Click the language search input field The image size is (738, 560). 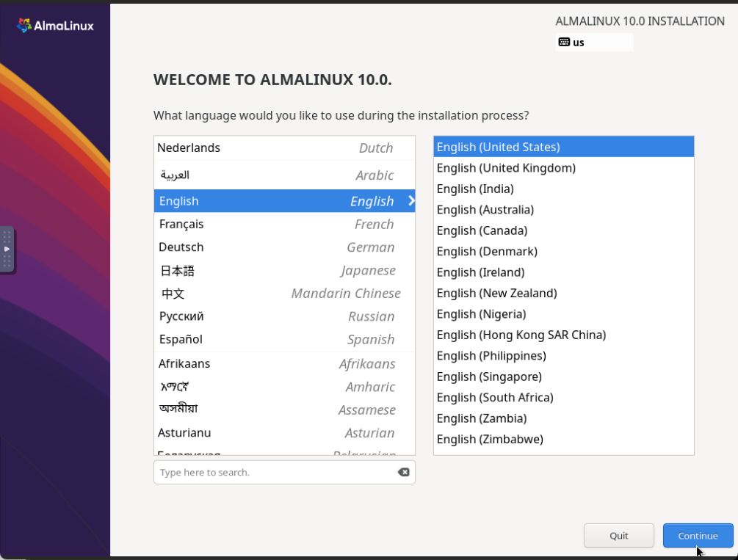click(x=284, y=472)
